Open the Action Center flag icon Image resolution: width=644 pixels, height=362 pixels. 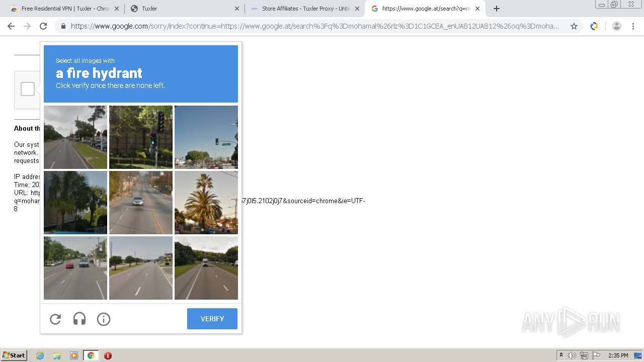[596, 355]
